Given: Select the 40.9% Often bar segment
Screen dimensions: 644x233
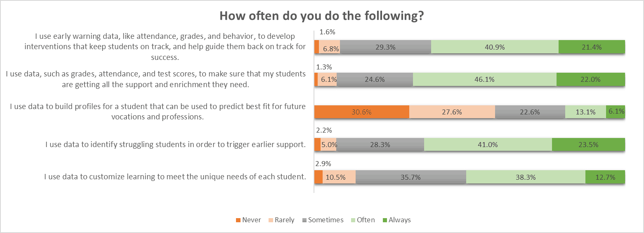Looking at the screenshot, I should coord(495,47).
